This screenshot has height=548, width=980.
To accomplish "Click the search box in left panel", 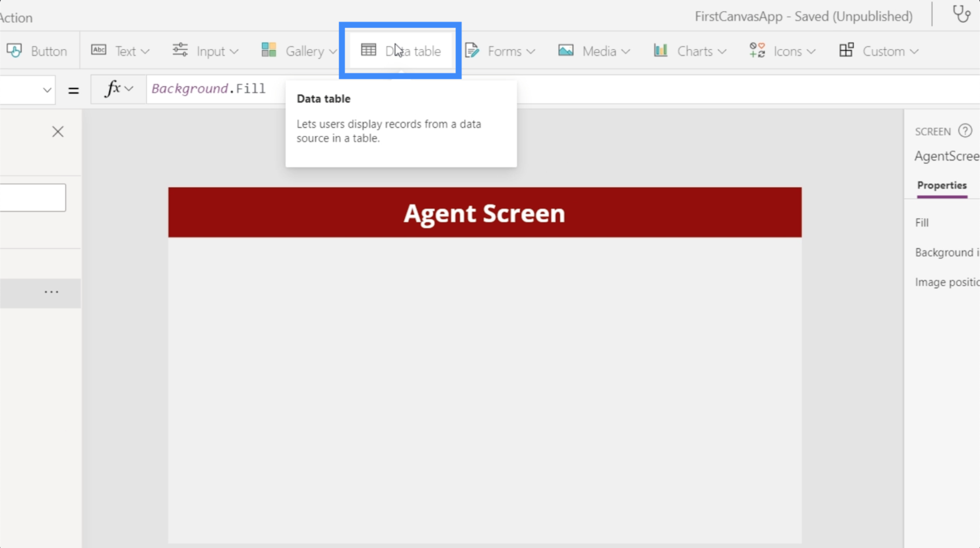I will coord(33,198).
